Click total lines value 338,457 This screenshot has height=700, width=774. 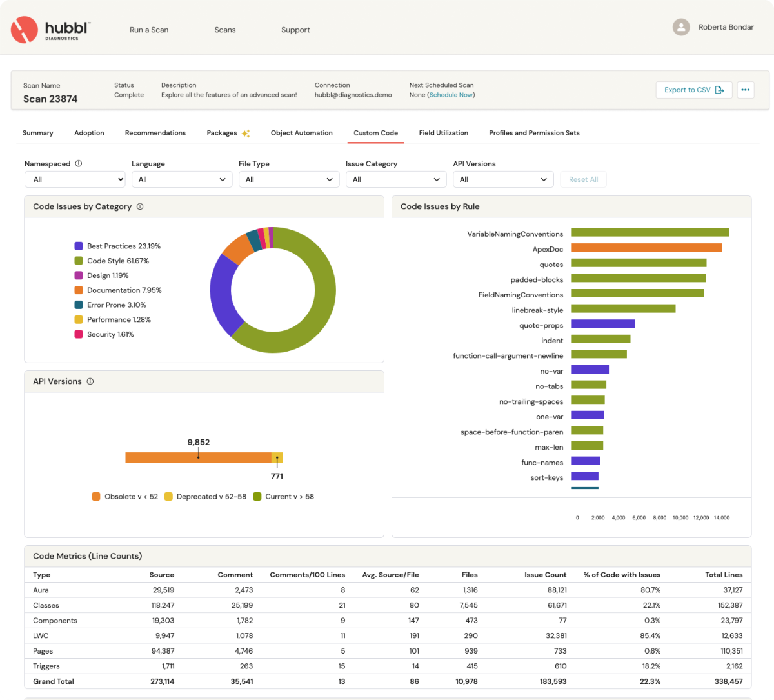coord(728,681)
